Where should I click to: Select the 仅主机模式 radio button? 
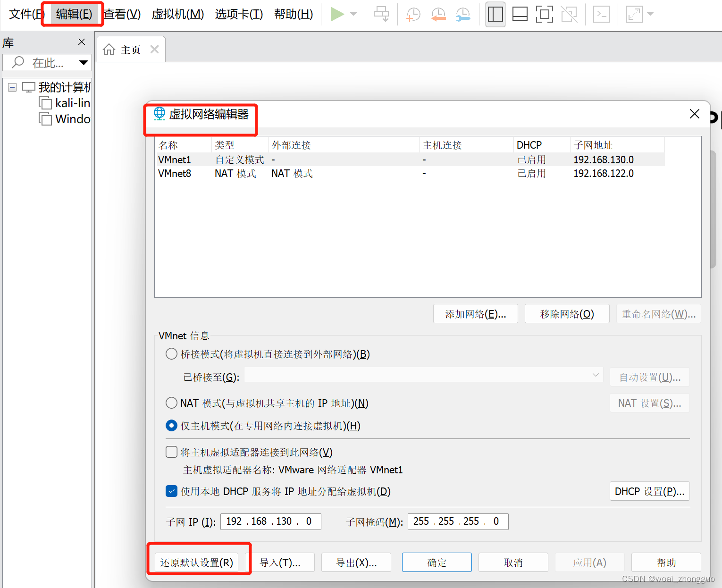pyautogui.click(x=172, y=426)
